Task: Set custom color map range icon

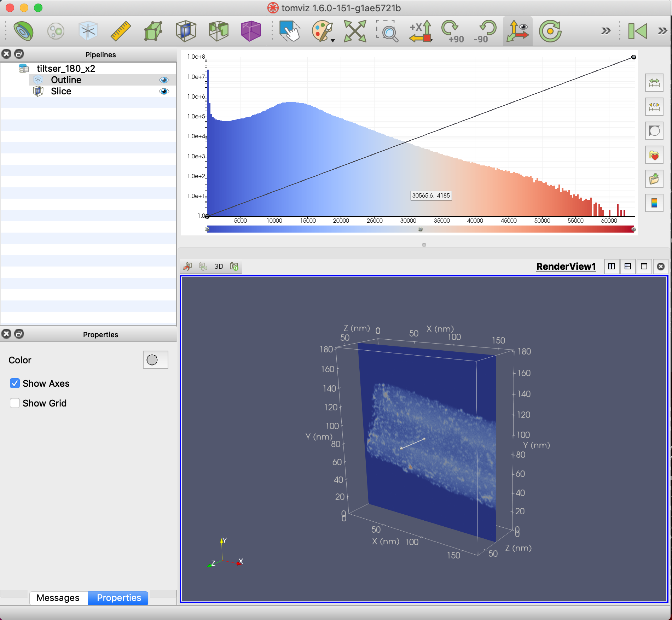Action: click(654, 107)
